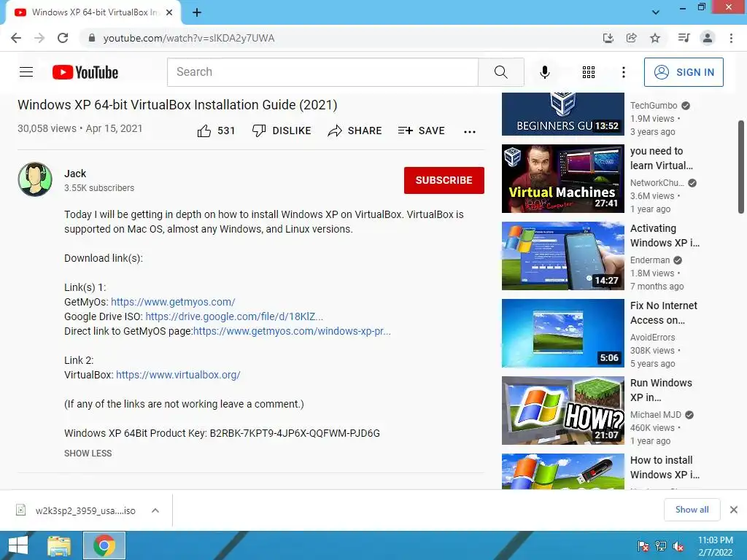Click the search magnifier button

click(500, 72)
